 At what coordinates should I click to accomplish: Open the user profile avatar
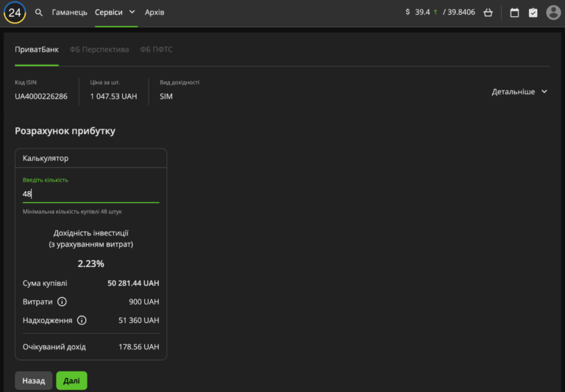[x=553, y=13]
